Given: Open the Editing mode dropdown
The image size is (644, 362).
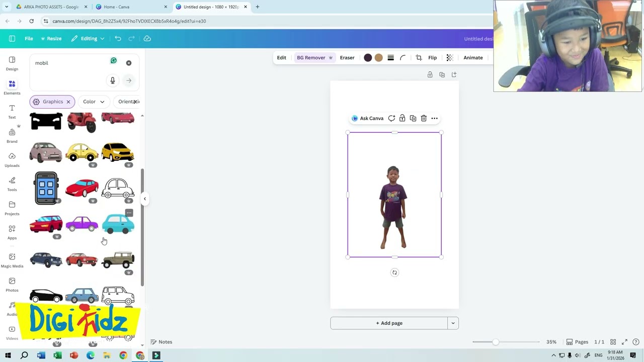Looking at the screenshot, I should click(88, 39).
